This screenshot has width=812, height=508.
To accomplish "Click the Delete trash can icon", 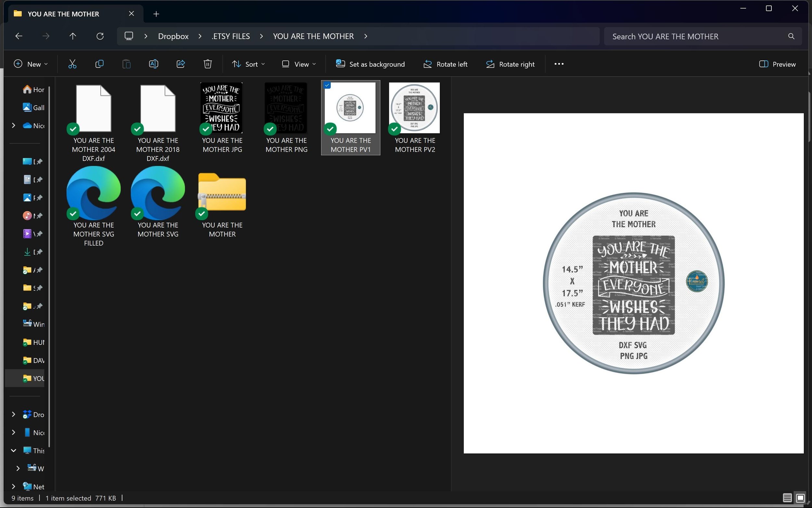I will 208,64.
